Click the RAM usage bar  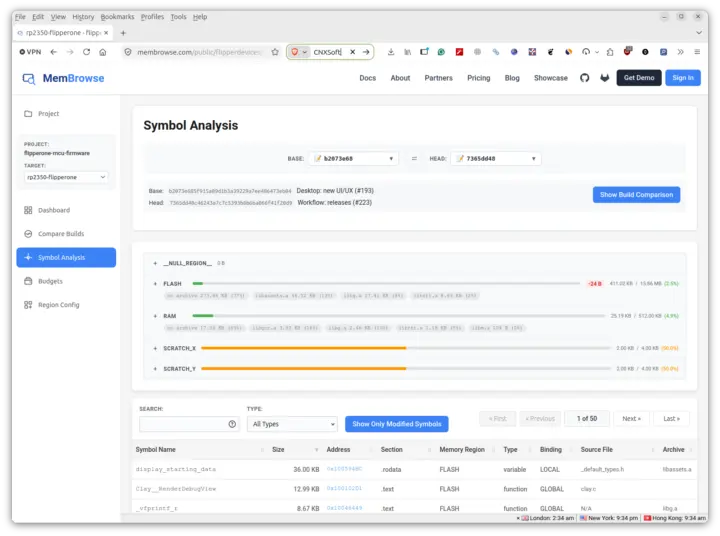(x=399, y=316)
